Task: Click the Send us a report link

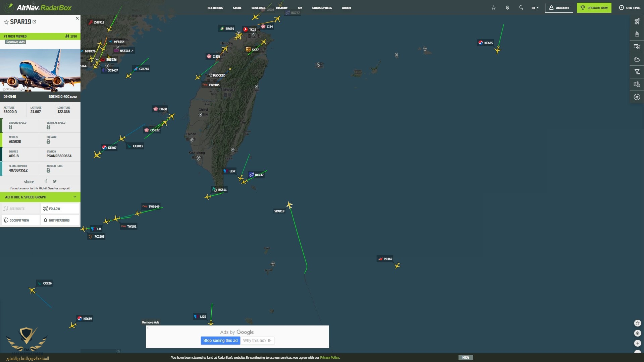Action: 59,188
